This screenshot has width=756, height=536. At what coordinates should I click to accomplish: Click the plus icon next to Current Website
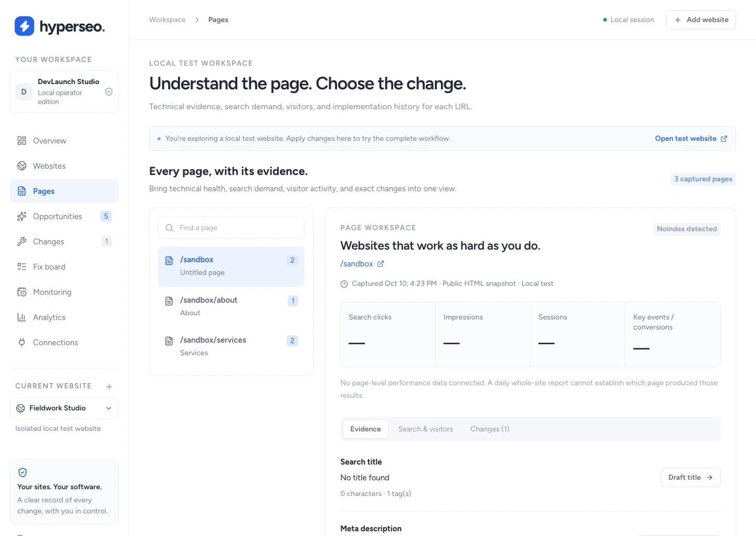tap(109, 387)
